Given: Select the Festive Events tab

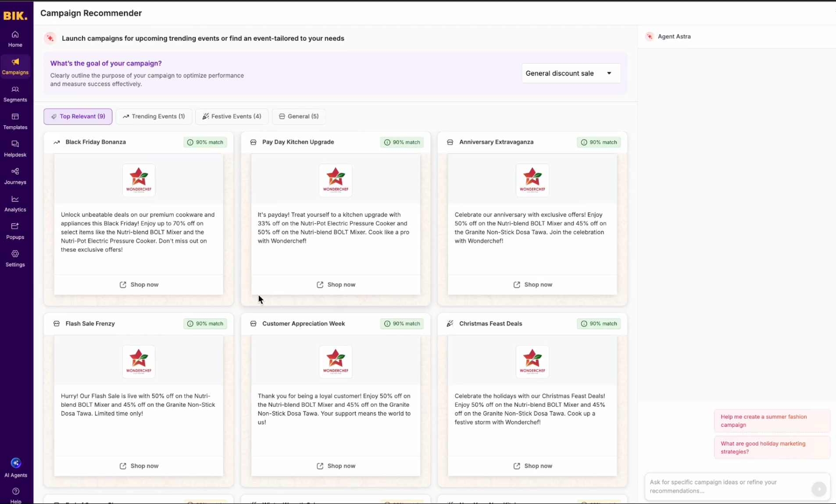Looking at the screenshot, I should [x=232, y=116].
